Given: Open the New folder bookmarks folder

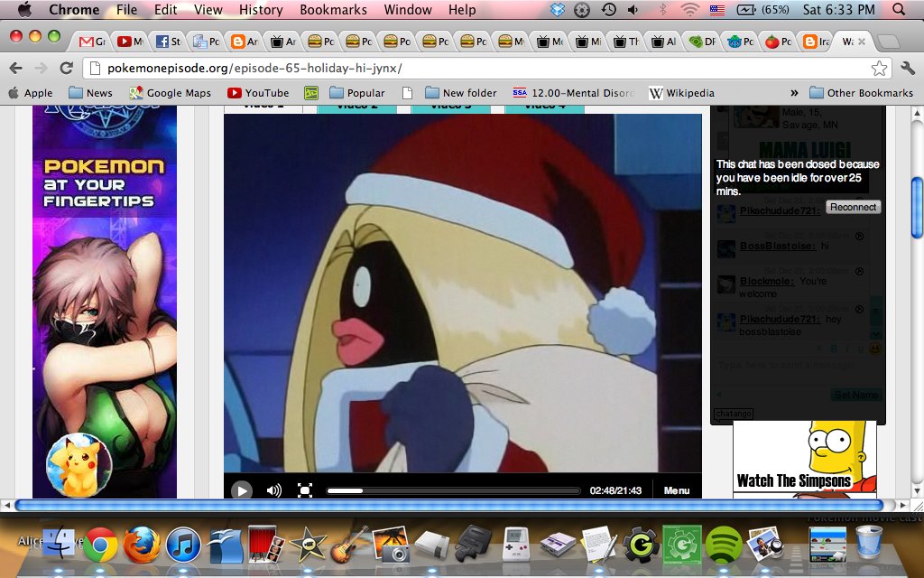Looking at the screenshot, I should 461,93.
